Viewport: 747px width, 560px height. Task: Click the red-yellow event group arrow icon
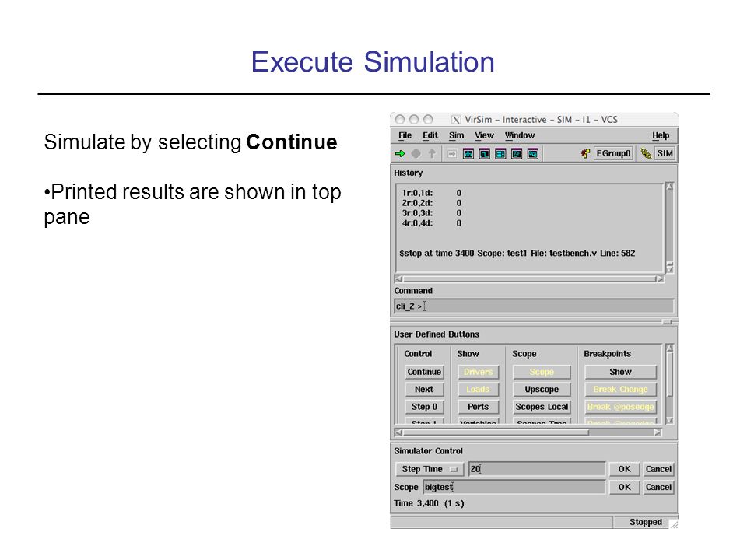point(585,153)
